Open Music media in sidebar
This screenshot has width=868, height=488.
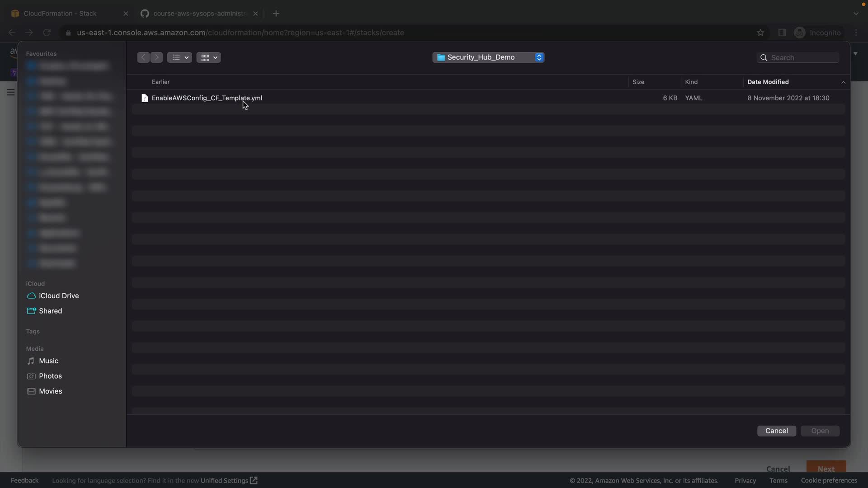coord(48,361)
